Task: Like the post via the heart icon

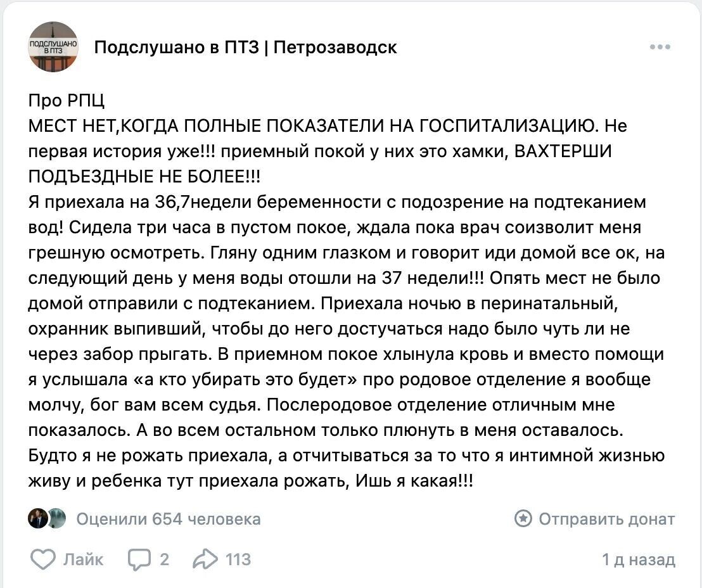Action: click(x=42, y=559)
